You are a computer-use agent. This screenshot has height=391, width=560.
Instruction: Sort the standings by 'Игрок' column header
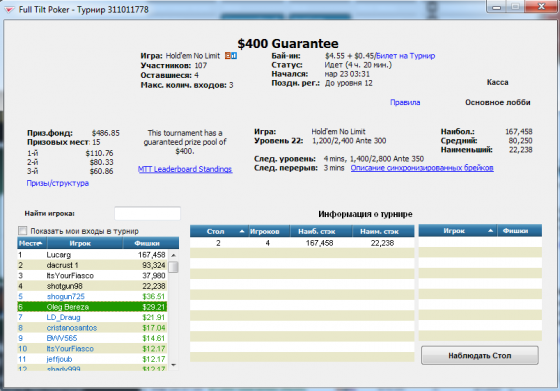pos(85,243)
